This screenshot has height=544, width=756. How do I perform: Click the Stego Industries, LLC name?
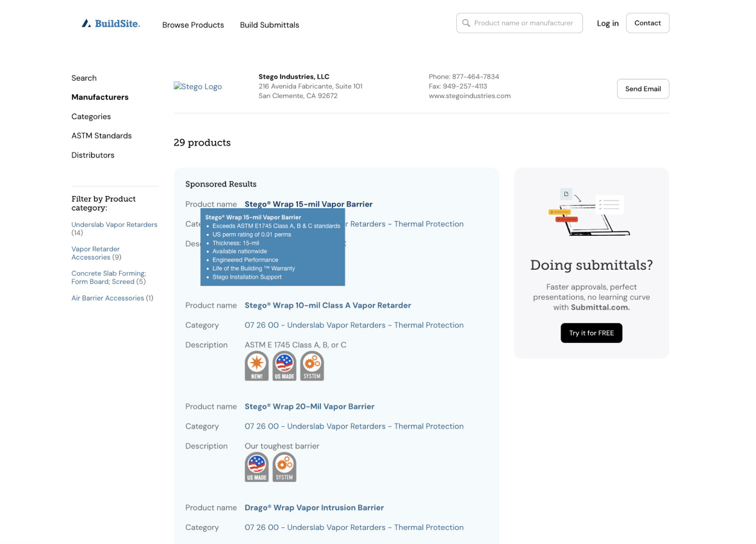click(x=293, y=77)
